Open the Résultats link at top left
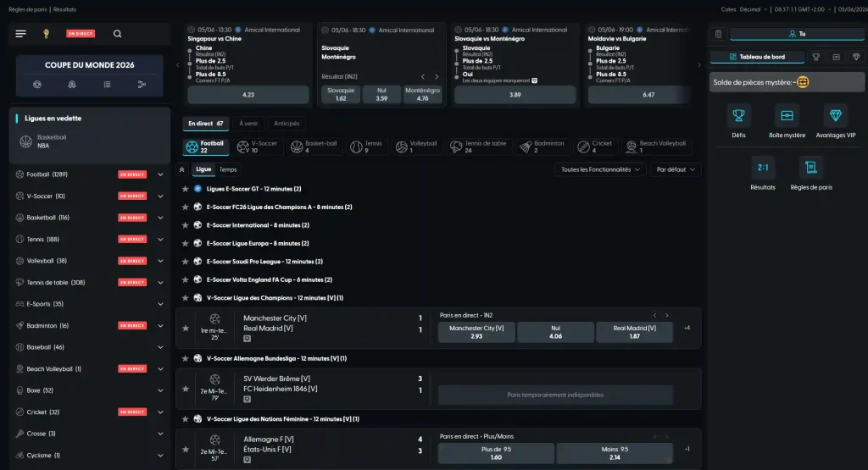Viewport: 868px width, 470px height. tap(64, 9)
